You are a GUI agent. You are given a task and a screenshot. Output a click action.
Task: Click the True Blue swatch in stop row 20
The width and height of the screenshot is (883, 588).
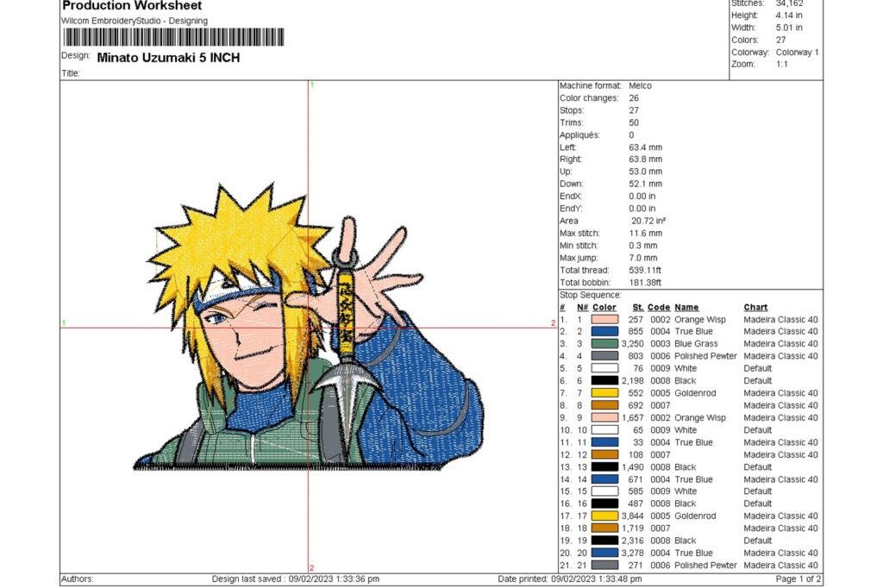click(604, 553)
